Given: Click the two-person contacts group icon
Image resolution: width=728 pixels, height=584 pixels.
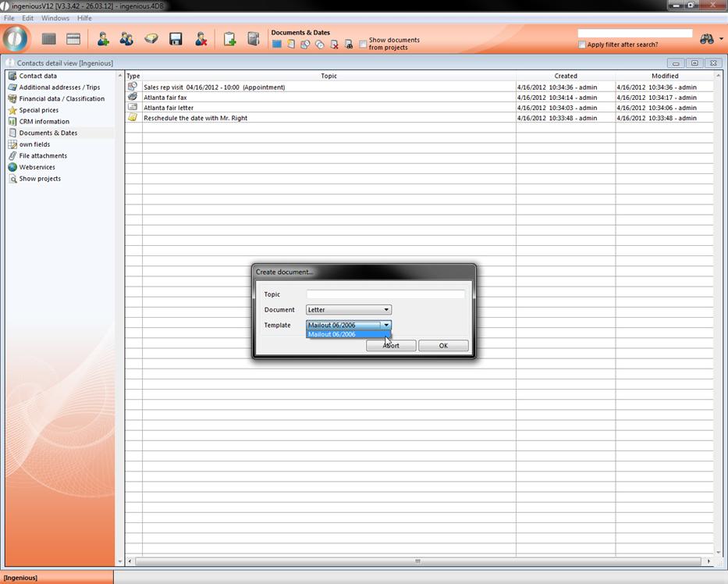Looking at the screenshot, I should coord(126,39).
